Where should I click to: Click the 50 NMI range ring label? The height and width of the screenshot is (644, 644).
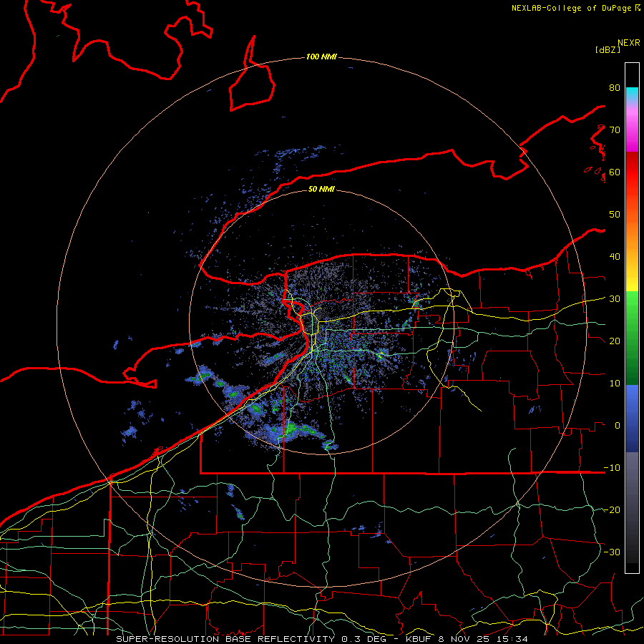pyautogui.click(x=321, y=190)
